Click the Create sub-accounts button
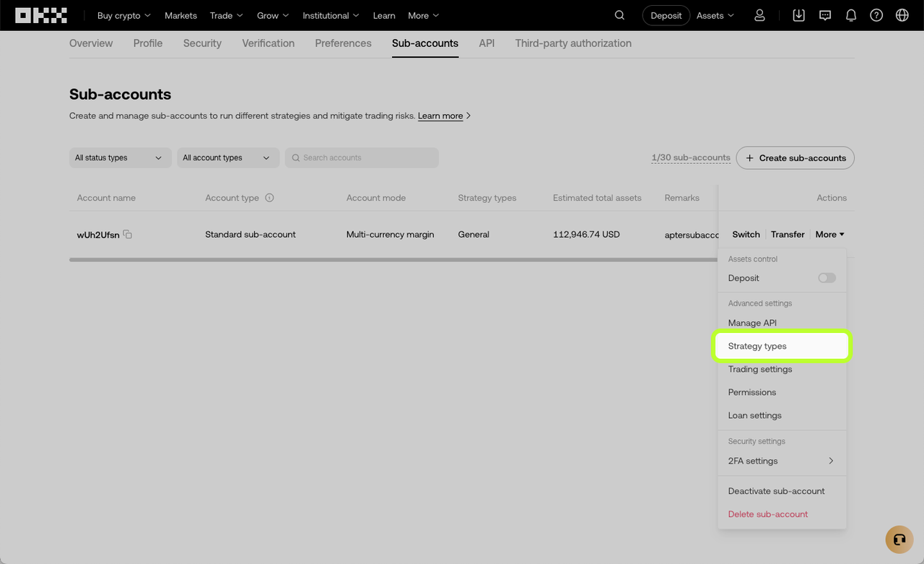Viewport: 924px width, 564px height. point(795,157)
